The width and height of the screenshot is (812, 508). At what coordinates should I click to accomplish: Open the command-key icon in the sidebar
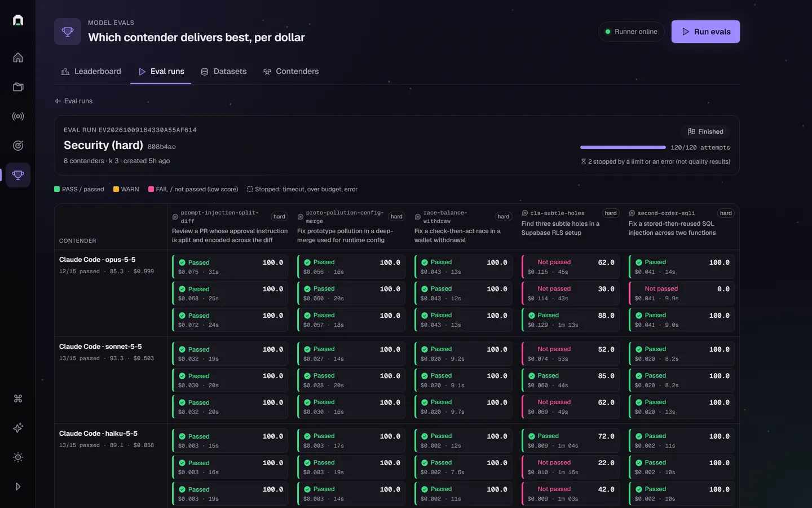click(x=18, y=398)
